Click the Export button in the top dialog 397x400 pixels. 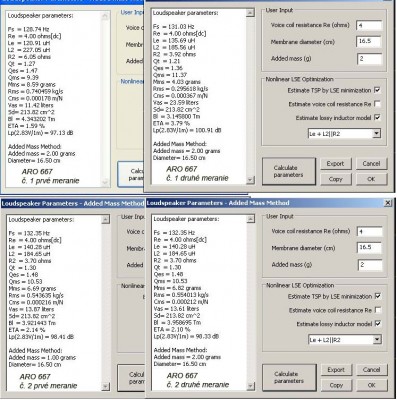click(335, 164)
